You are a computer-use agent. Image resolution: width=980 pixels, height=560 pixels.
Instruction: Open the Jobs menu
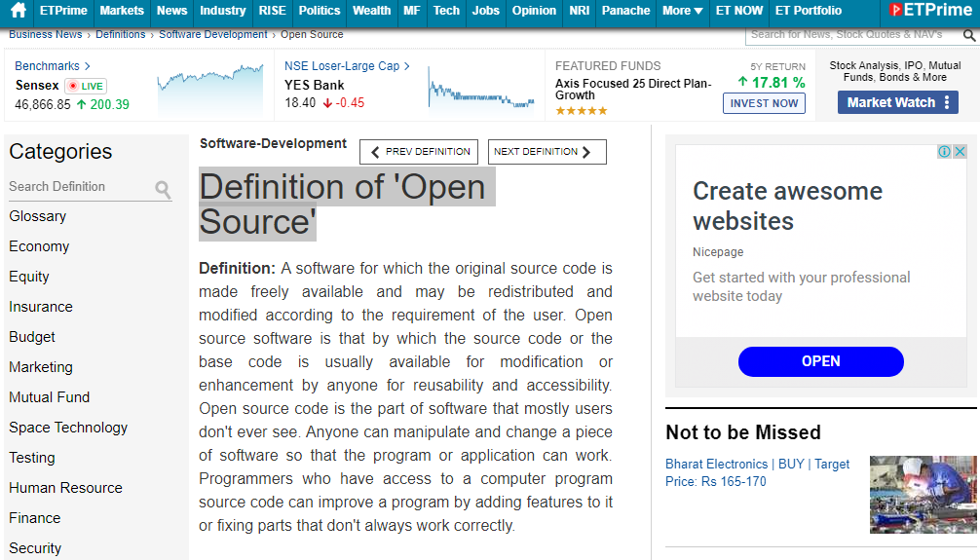(x=486, y=11)
